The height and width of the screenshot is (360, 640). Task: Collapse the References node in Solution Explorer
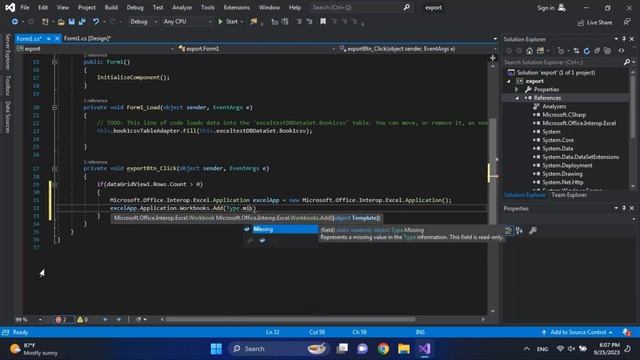[x=517, y=98]
